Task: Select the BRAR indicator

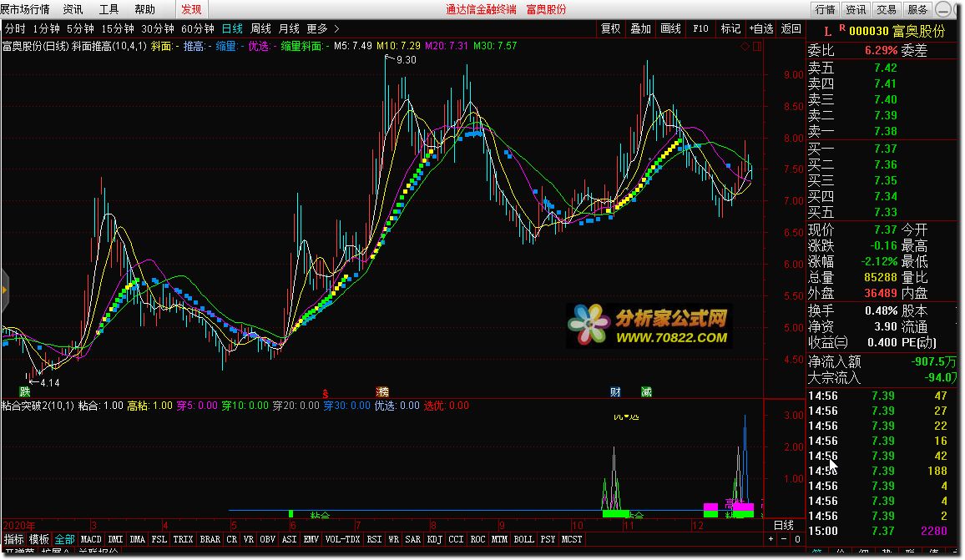Action: point(210,539)
